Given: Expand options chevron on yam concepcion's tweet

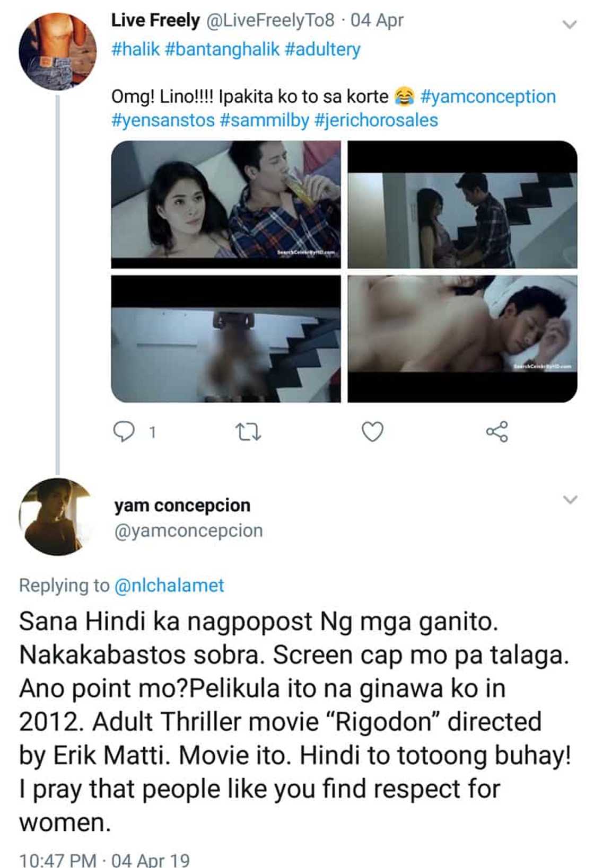Looking at the screenshot, I should coord(570,499).
